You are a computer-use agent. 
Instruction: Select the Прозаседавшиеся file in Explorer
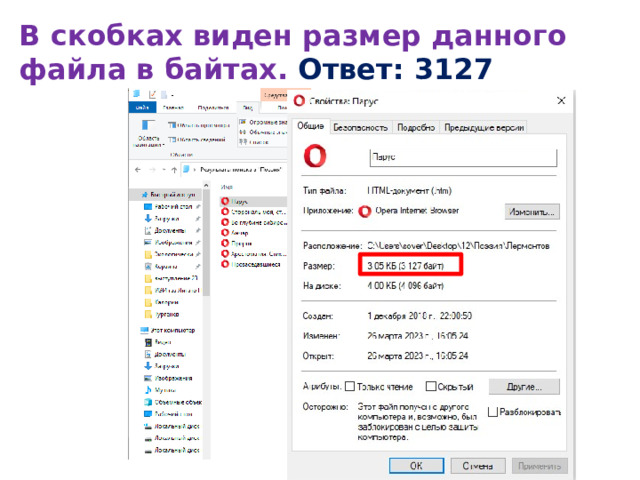251,264
